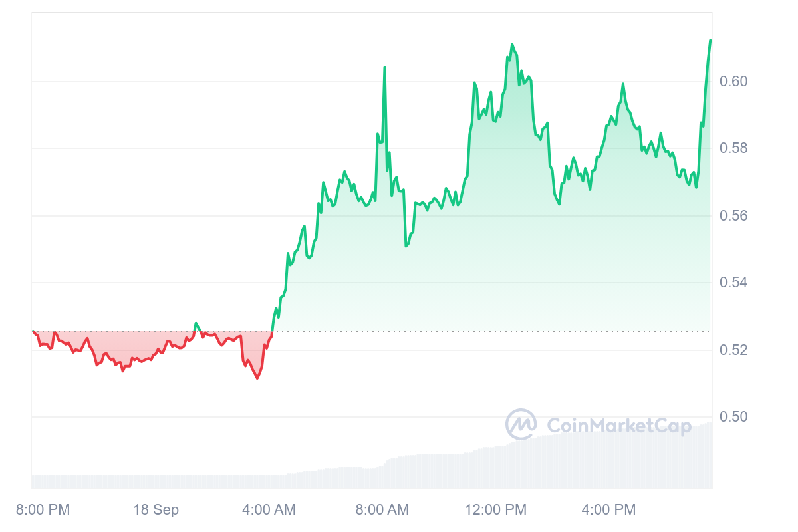The width and height of the screenshot is (798, 532).
Task: Click the 0.58 price axis label
Action: (733, 148)
